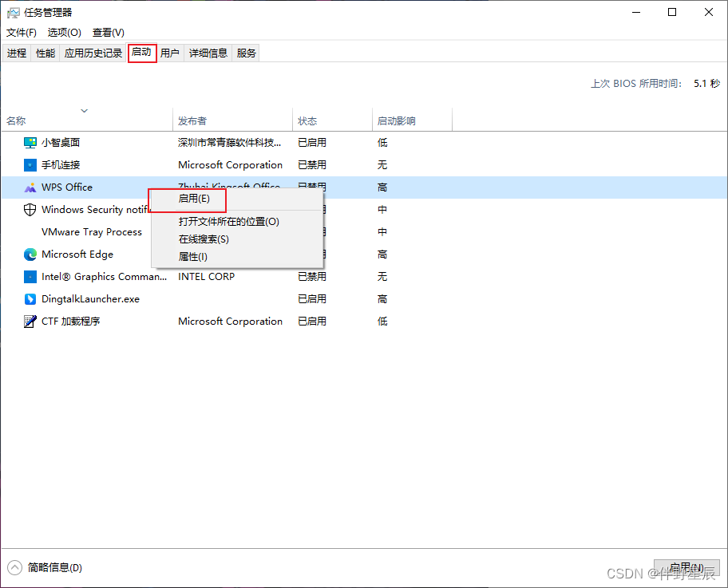Sort by the 状态 column header
The image size is (728, 588).
tap(332, 121)
